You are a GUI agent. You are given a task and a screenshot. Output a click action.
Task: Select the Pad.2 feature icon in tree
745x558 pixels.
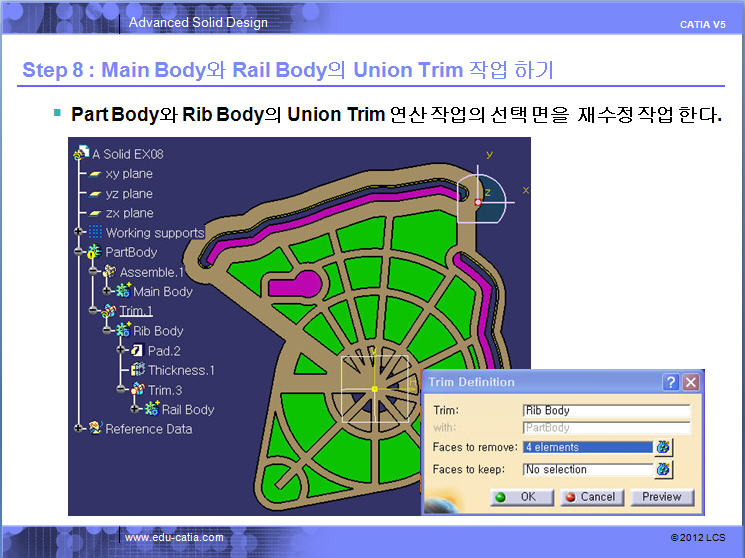(137, 350)
